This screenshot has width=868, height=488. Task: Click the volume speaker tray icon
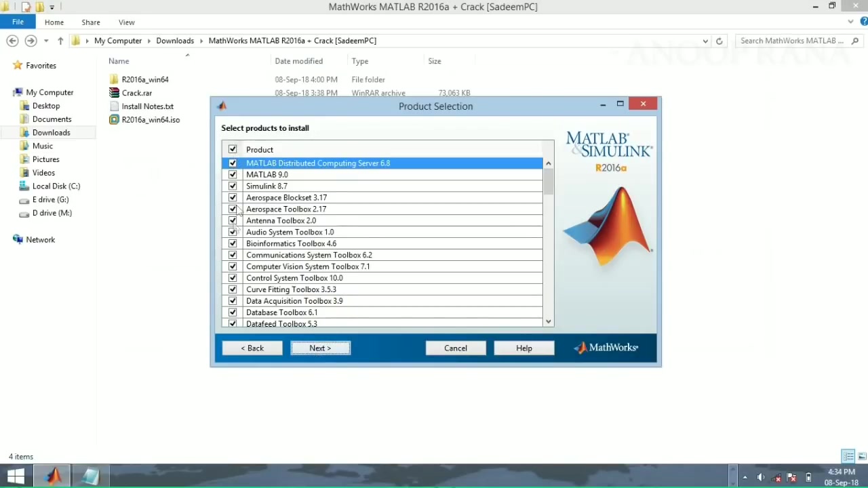tap(761, 477)
